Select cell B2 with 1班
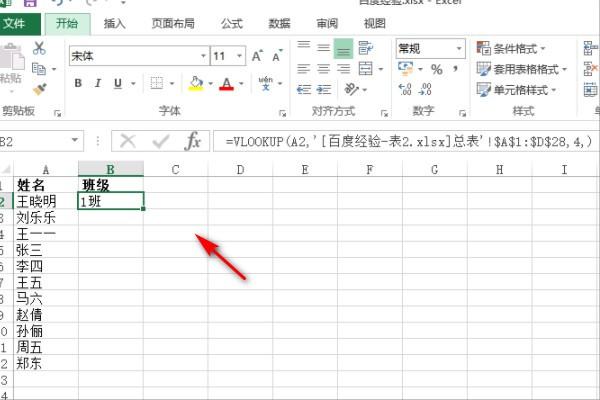This screenshot has width=600, height=400. pyautogui.click(x=111, y=201)
